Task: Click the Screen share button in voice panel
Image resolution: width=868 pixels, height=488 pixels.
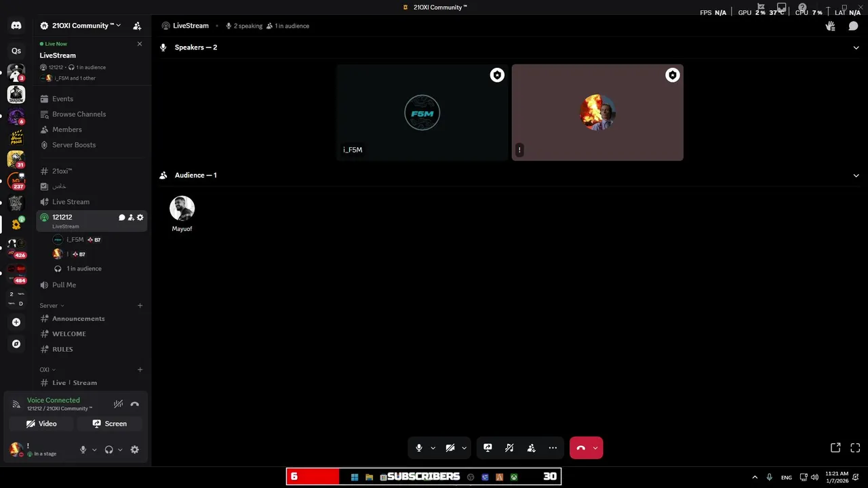Action: pos(110,424)
